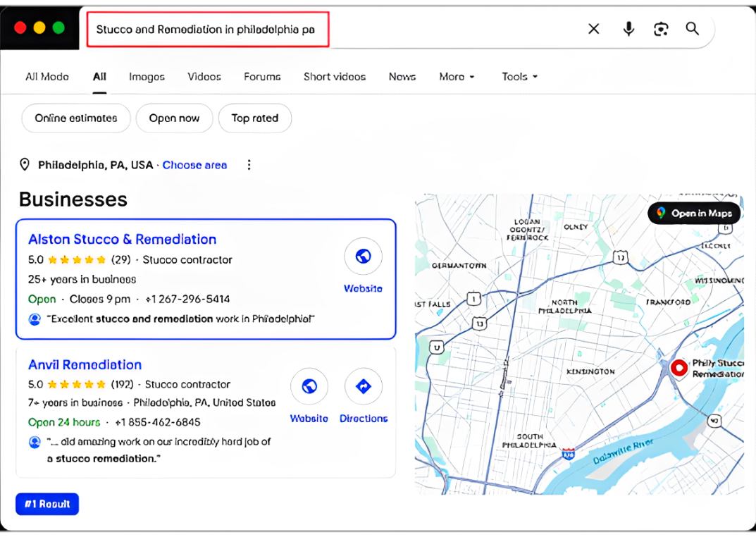
Task: Select the All results tab
Action: [x=99, y=77]
